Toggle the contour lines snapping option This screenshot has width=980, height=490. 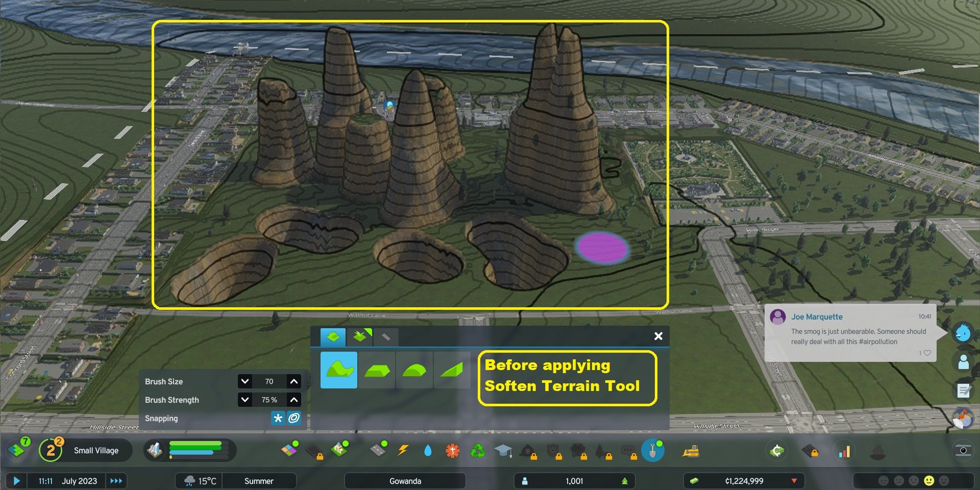click(x=294, y=418)
